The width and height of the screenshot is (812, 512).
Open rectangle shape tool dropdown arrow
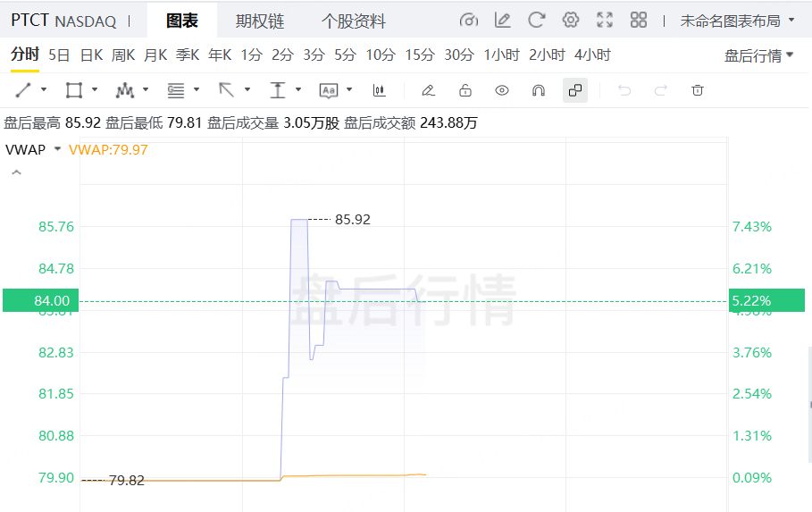pos(95,89)
